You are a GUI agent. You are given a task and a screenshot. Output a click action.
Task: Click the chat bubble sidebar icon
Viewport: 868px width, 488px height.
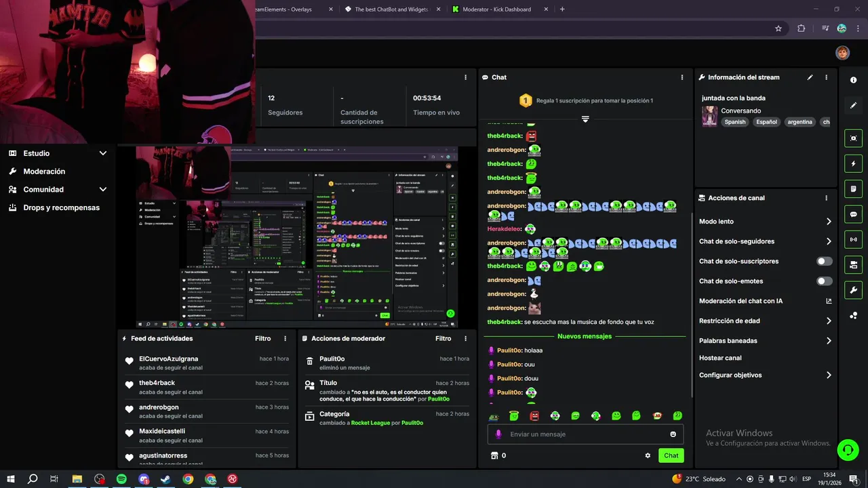tap(853, 214)
